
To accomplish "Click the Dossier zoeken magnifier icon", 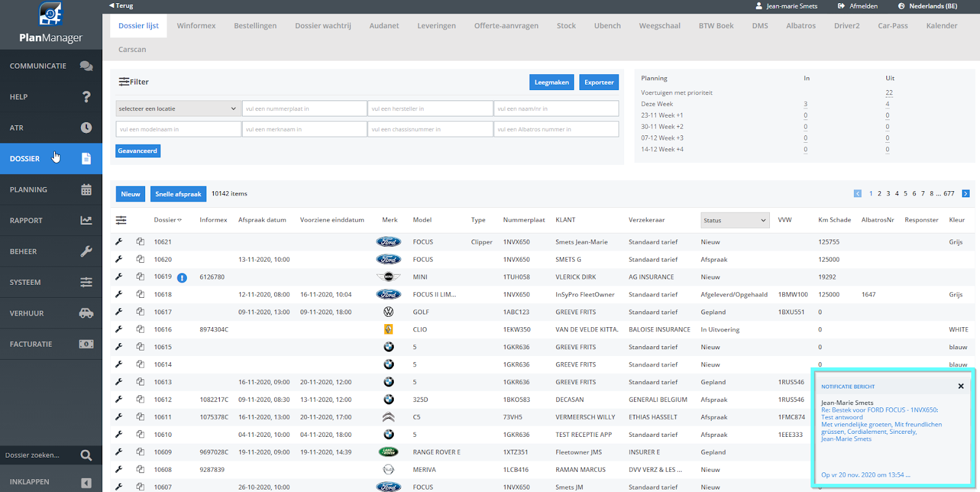I will point(86,455).
